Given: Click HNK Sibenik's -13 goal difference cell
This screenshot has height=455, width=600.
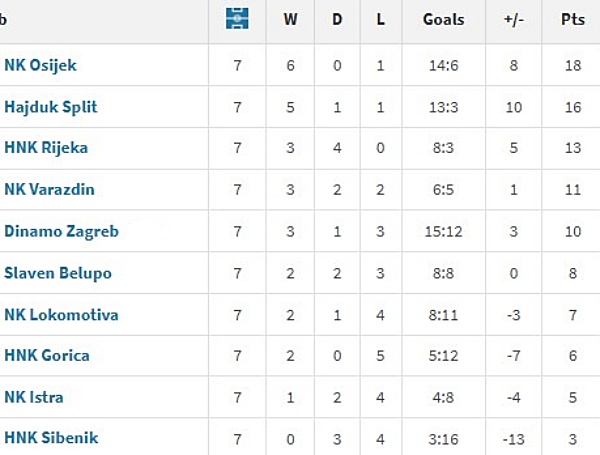Looking at the screenshot, I should tap(514, 439).
